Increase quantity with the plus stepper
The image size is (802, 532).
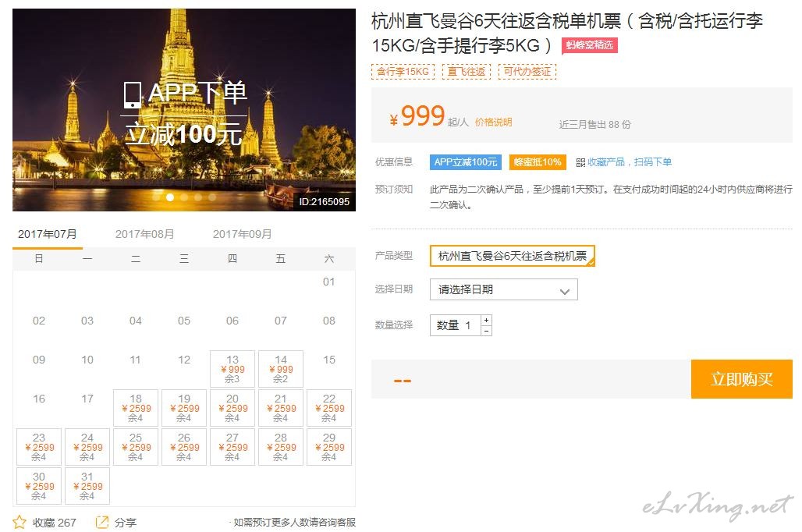486,321
